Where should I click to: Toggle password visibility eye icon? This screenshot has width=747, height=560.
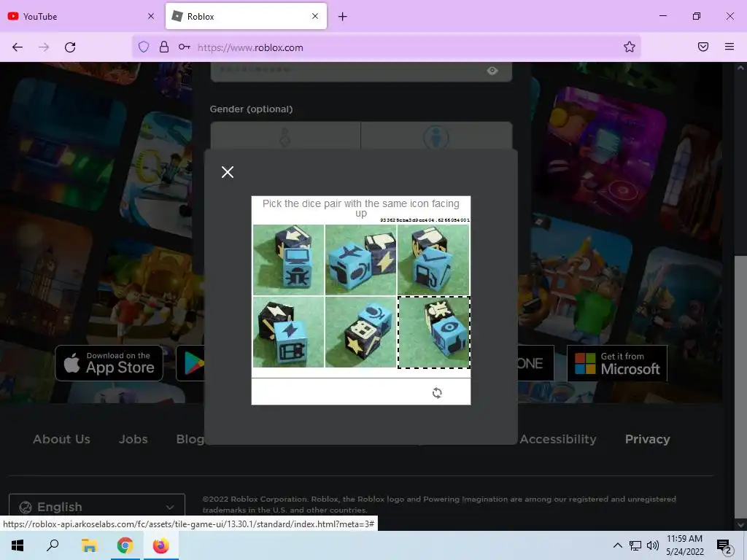coord(492,71)
